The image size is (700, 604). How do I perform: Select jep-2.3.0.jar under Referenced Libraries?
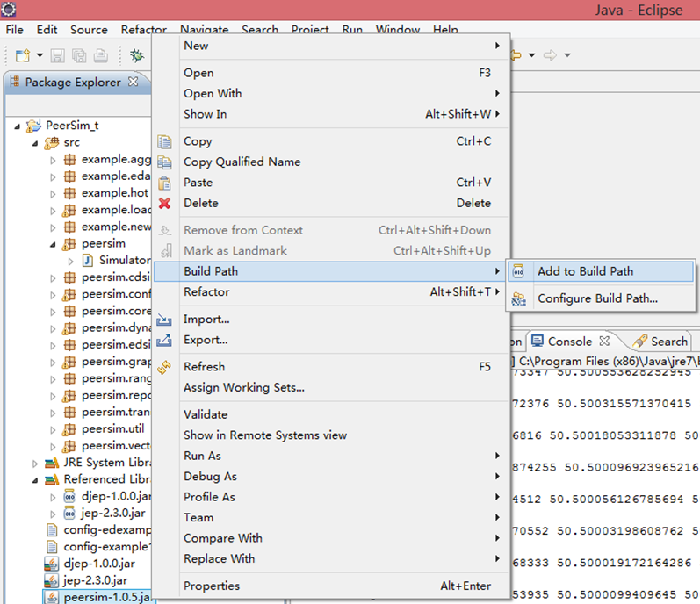pyautogui.click(x=113, y=513)
